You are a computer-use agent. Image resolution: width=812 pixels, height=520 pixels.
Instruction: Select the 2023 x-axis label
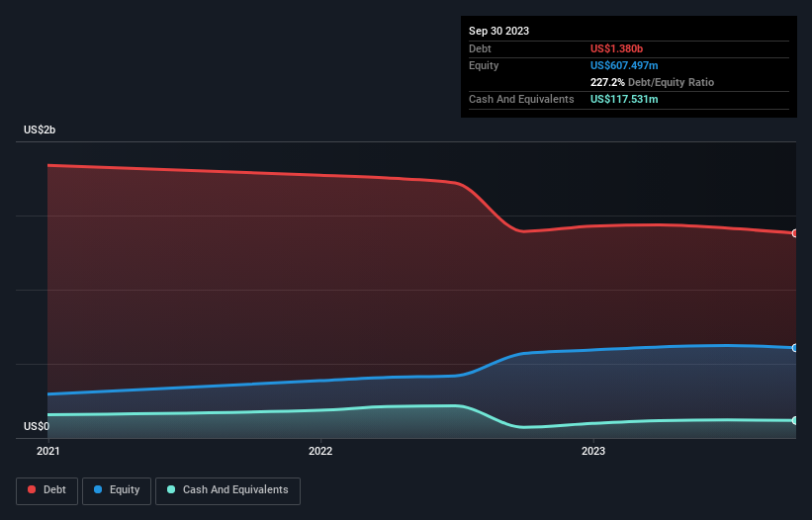(593, 451)
